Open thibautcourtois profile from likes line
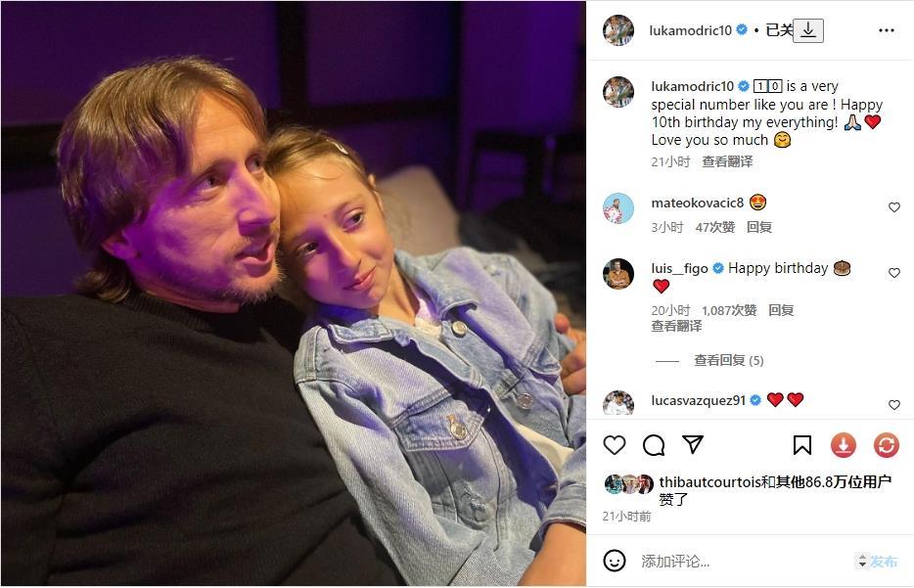The height and width of the screenshot is (588, 914). point(710,482)
